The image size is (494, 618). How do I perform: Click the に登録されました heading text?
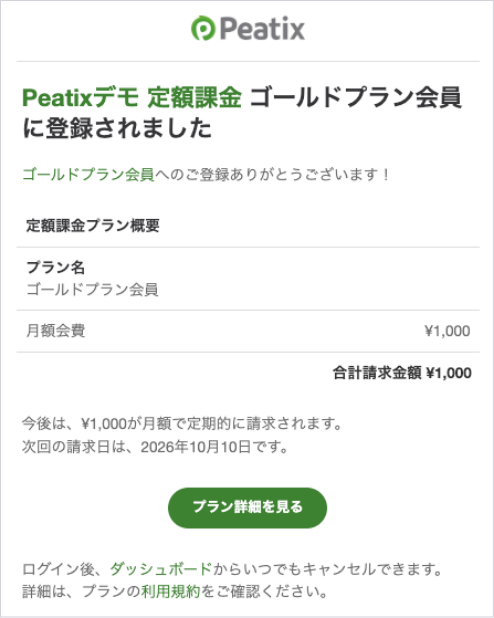pos(117,128)
